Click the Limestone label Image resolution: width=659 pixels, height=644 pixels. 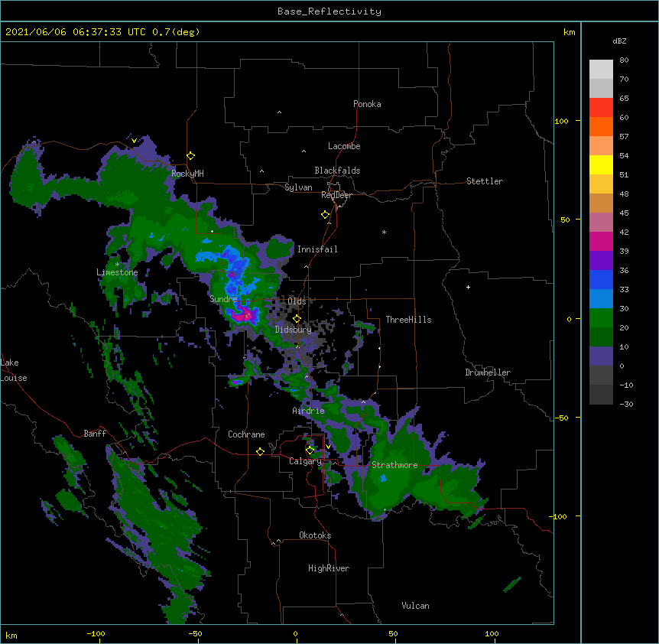pos(117,272)
